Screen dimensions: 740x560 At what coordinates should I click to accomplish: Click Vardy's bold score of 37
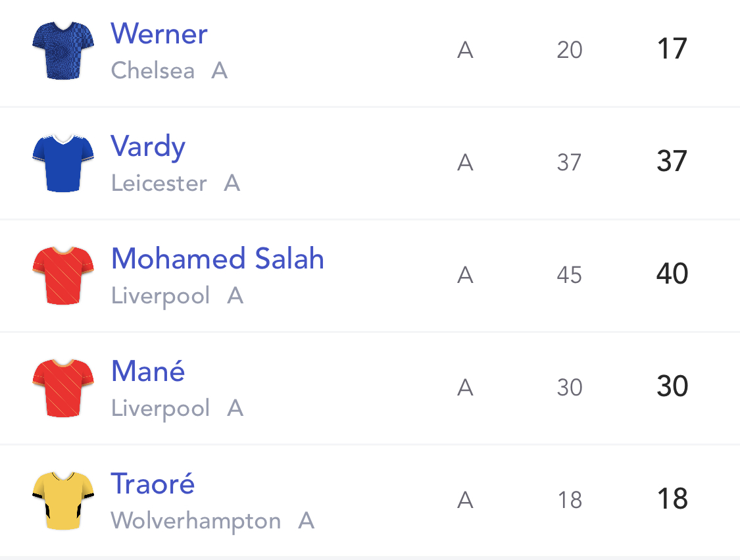[672, 161]
